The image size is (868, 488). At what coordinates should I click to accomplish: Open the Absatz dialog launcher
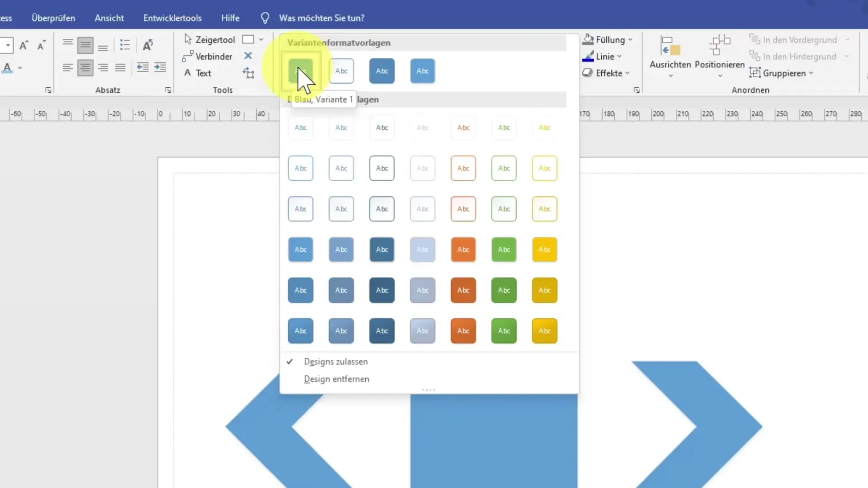click(168, 90)
